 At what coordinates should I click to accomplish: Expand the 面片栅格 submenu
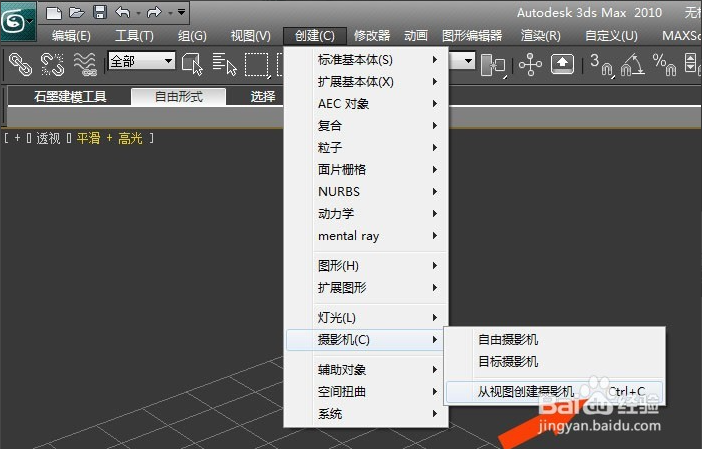[x=366, y=169]
